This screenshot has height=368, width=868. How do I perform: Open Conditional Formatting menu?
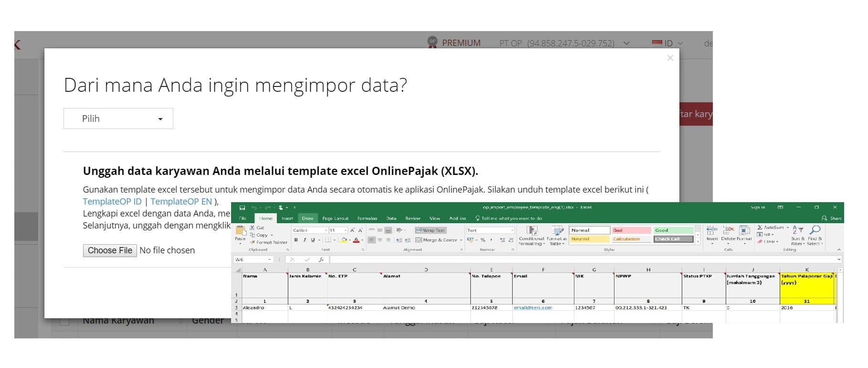coord(531,235)
